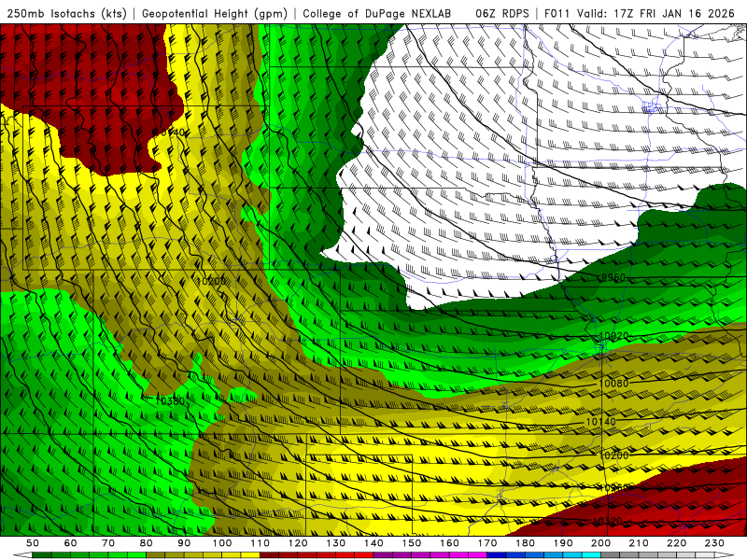The image size is (747, 560).
Task: Click the 10320 contour label in the red area
Action: (x=608, y=522)
